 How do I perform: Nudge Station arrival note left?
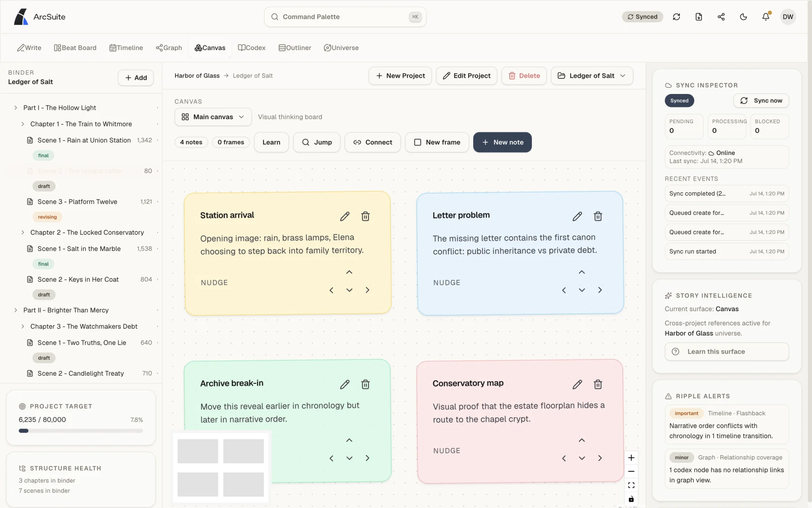(x=331, y=290)
